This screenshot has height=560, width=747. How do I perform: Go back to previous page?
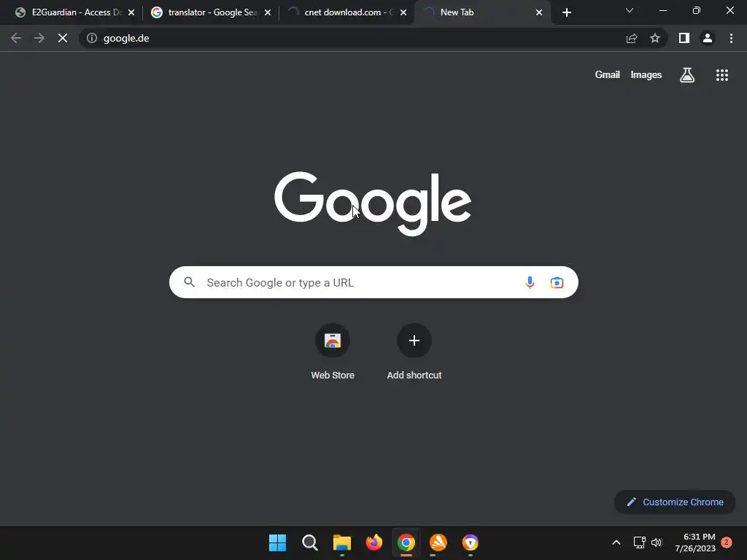pos(16,38)
